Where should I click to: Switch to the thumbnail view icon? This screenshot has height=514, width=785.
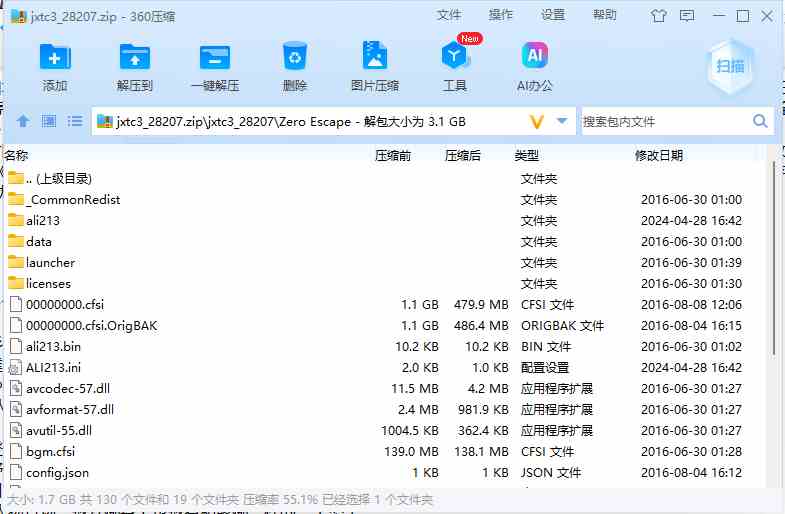point(49,121)
